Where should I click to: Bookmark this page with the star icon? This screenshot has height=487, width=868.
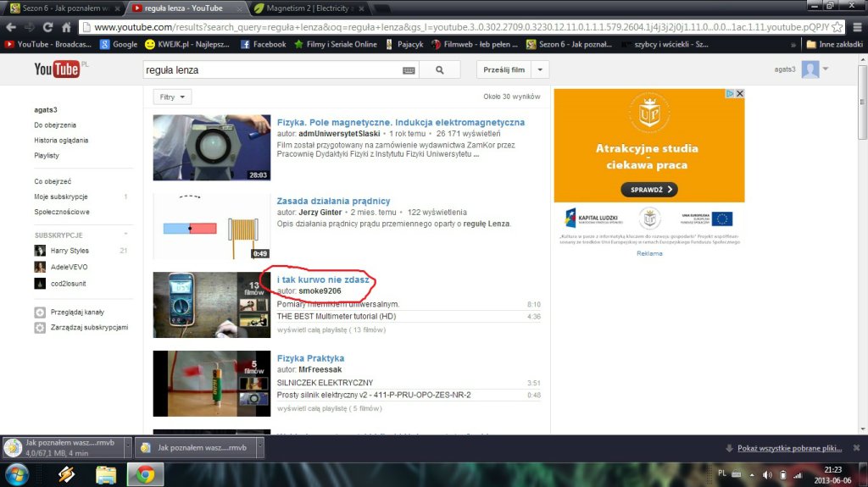(x=837, y=27)
